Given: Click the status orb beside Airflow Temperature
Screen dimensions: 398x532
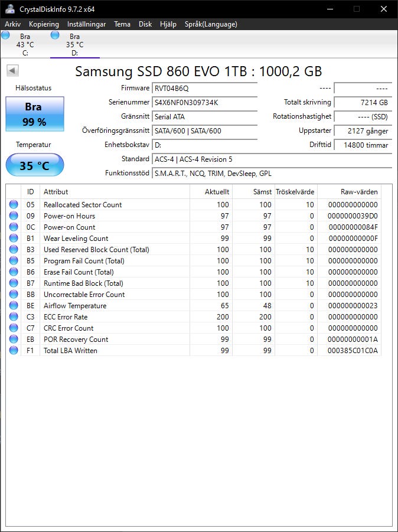Looking at the screenshot, I should (14, 306).
